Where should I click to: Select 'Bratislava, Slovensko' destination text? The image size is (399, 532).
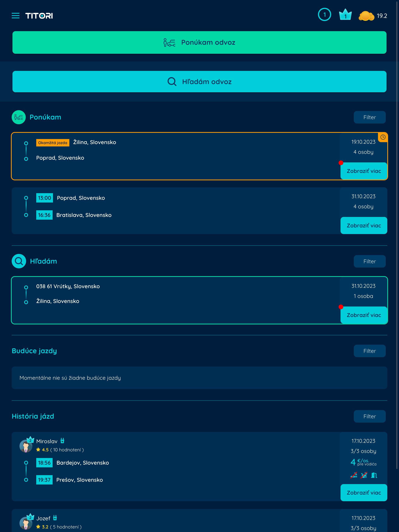pyautogui.click(x=84, y=215)
